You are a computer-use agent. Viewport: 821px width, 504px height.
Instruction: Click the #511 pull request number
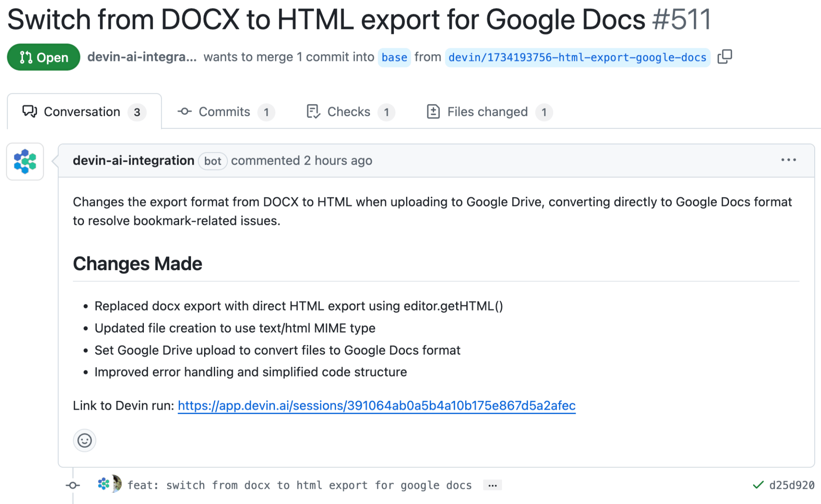click(682, 19)
